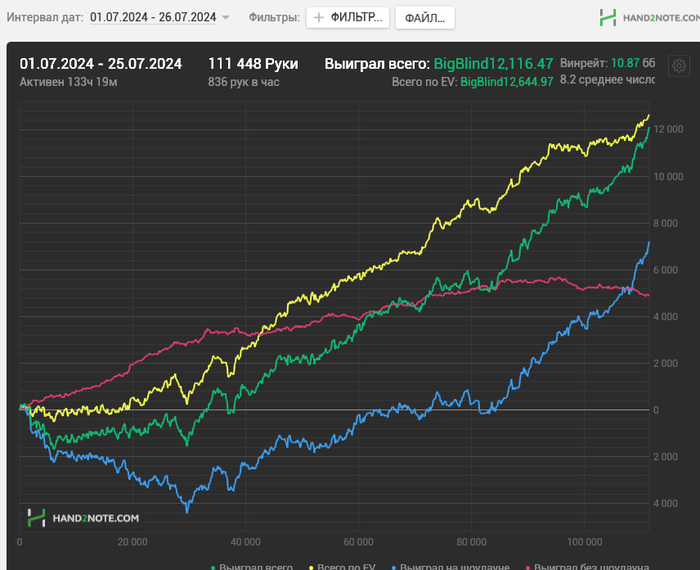Click the 'BigBlind12,116.47' total won value

click(493, 64)
